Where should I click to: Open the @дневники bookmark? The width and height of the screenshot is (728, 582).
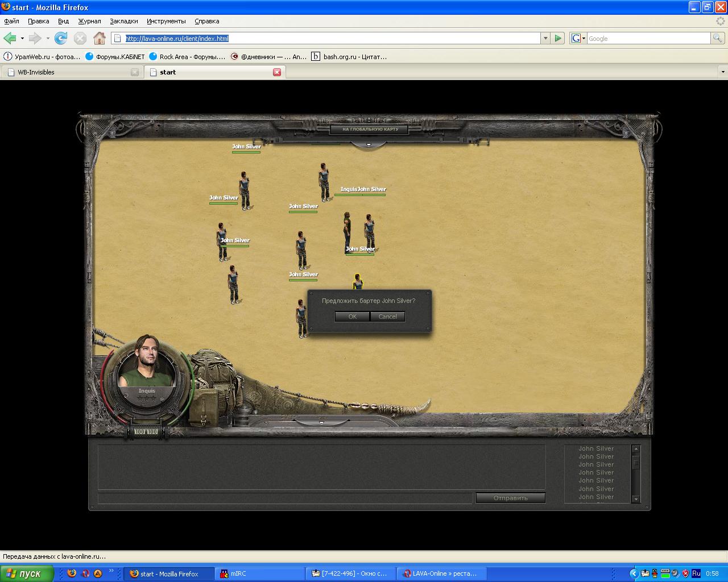pyautogui.click(x=269, y=56)
